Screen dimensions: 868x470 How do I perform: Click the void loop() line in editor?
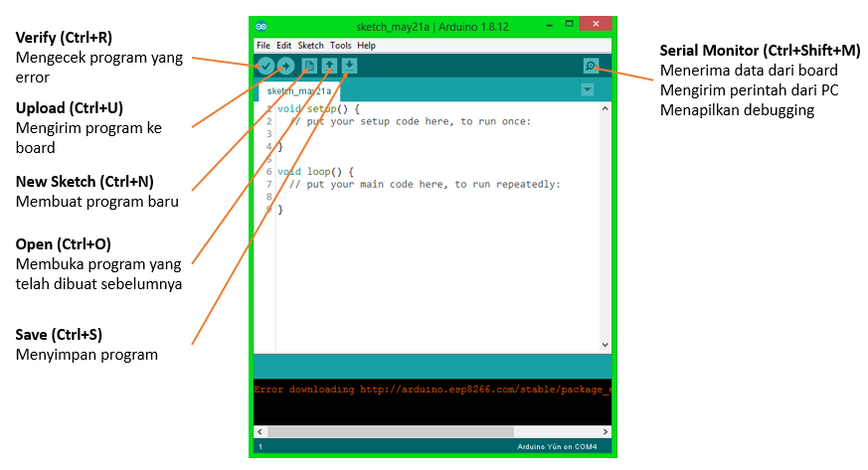pos(315,172)
